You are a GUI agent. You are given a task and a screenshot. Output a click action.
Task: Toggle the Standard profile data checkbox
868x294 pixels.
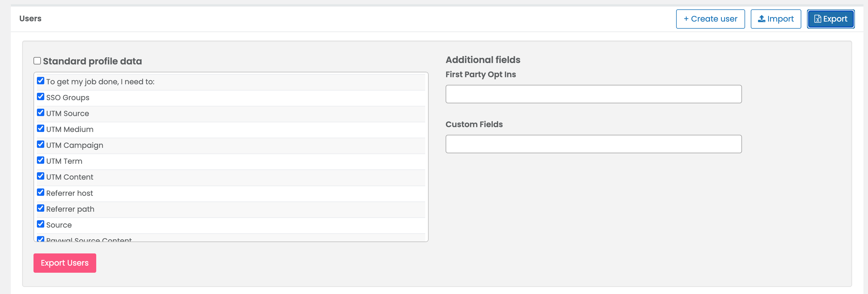[37, 61]
